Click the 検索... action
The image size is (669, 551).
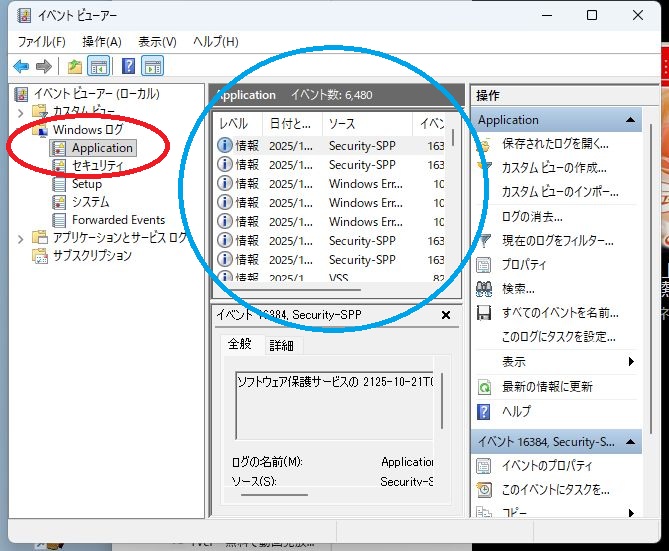(x=518, y=289)
